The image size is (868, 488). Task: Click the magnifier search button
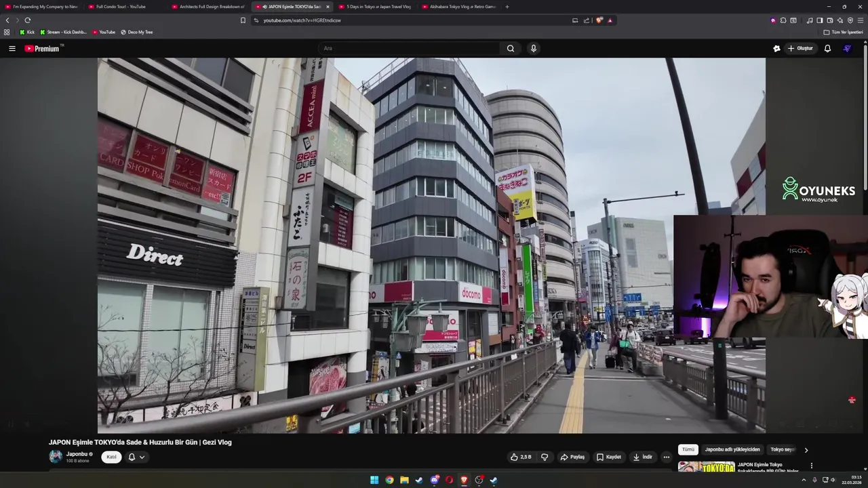coord(511,48)
